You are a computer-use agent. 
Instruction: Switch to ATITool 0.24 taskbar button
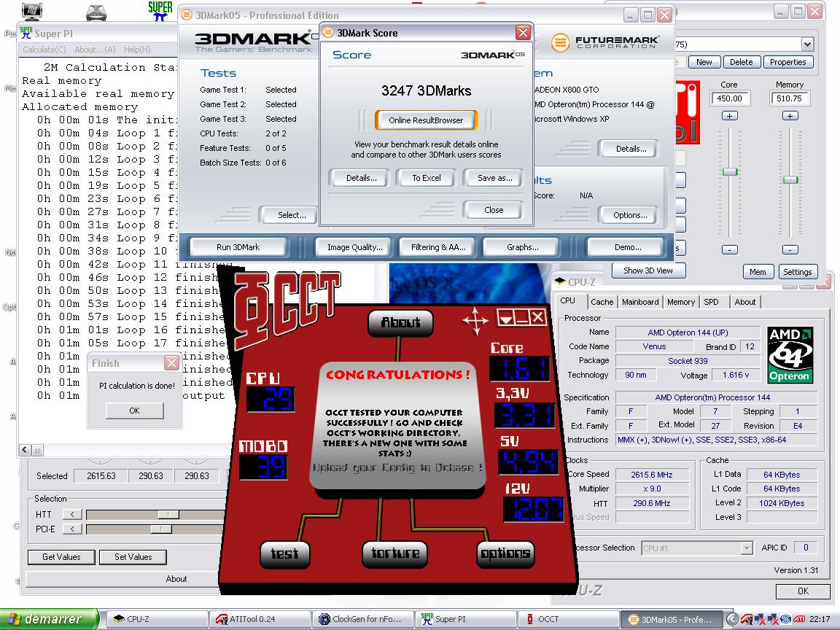[260, 619]
